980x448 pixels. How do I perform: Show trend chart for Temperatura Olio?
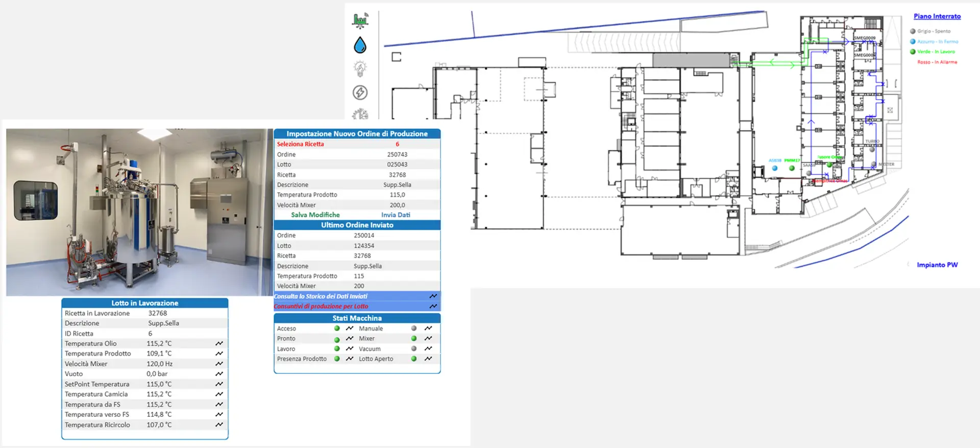click(x=219, y=343)
